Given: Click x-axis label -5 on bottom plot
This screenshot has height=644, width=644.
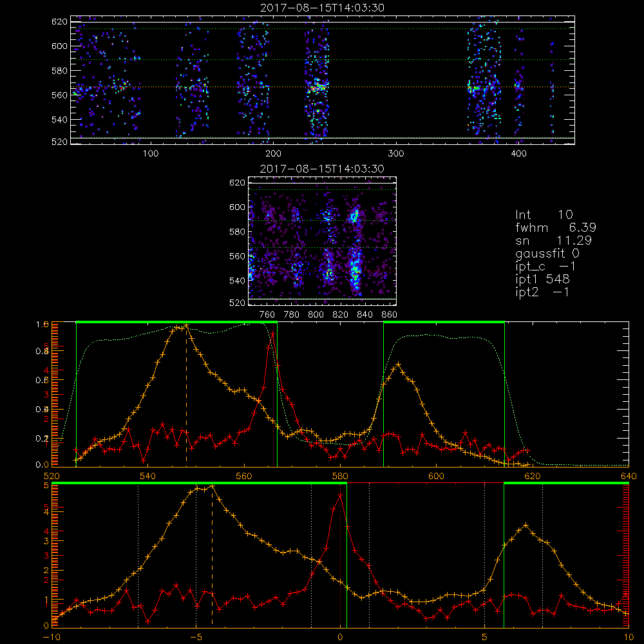Looking at the screenshot, I should point(196,637).
